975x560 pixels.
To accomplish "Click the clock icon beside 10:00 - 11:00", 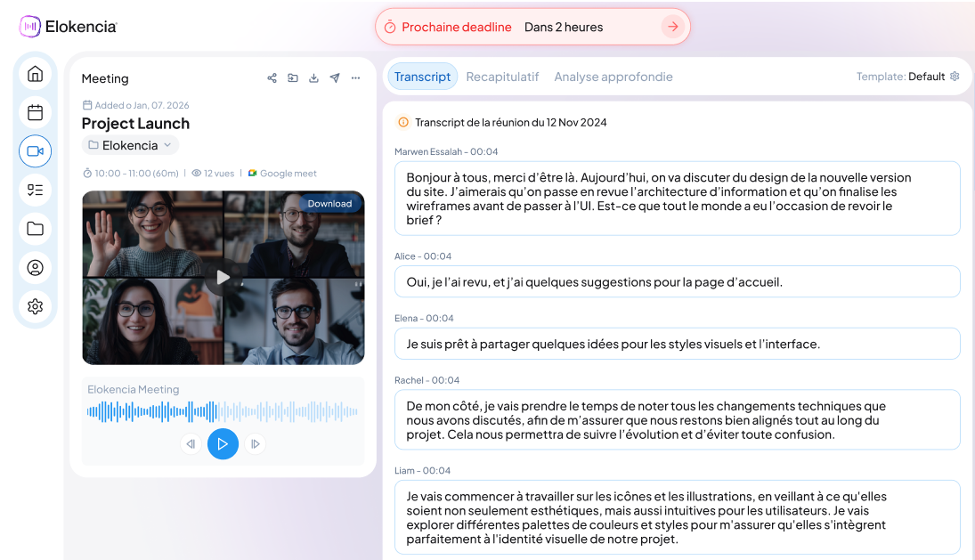I will [87, 174].
